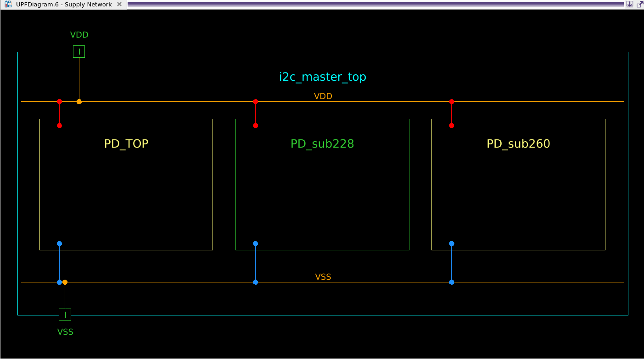This screenshot has width=644, height=359.
Task: Click the green VDD port name above the port
Action: [79, 35]
